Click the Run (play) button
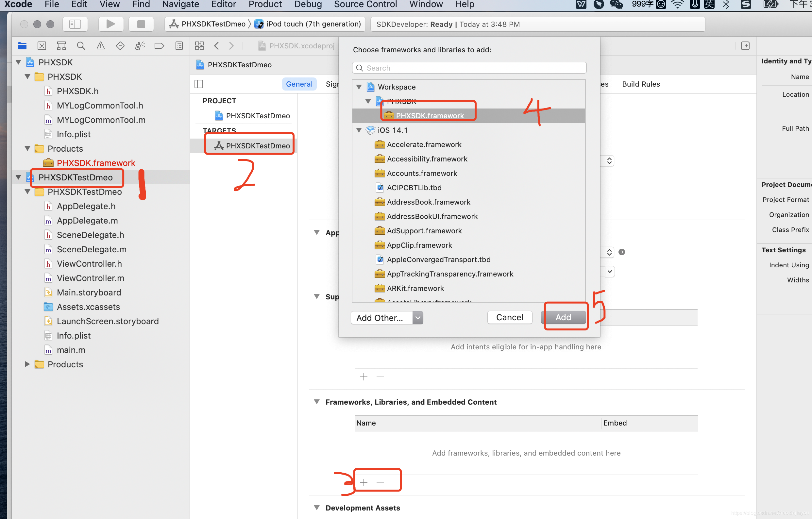Screen dimensions: 812x519 110,24
